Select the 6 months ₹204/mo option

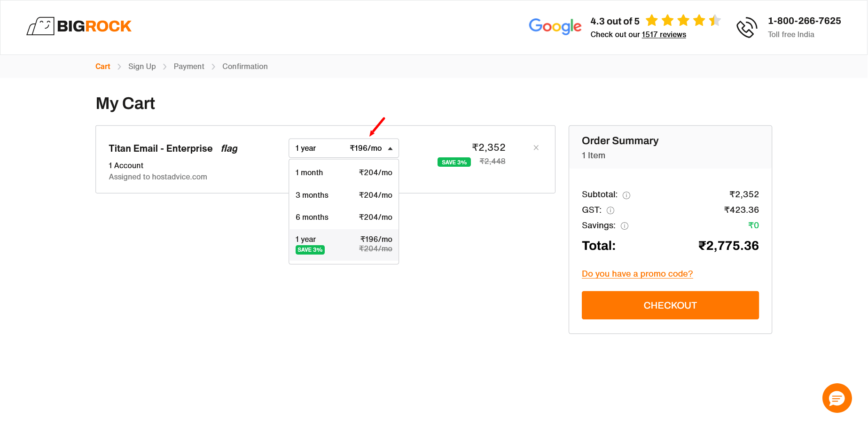pos(344,217)
